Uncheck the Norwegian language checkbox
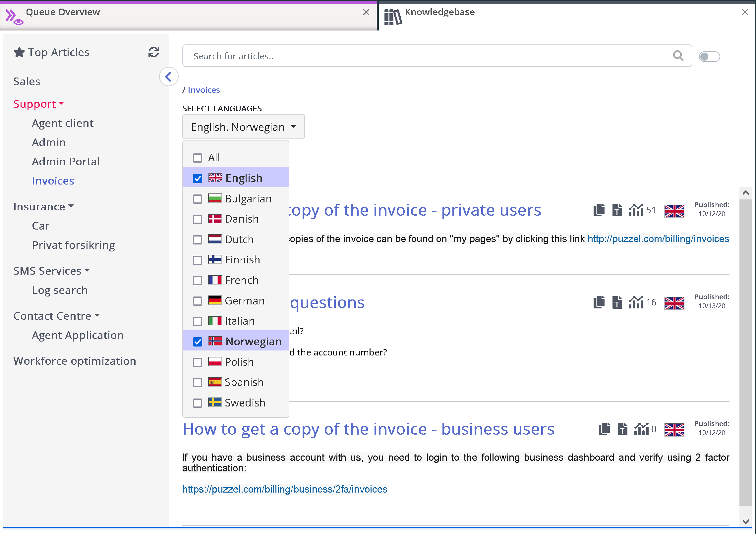 198,342
